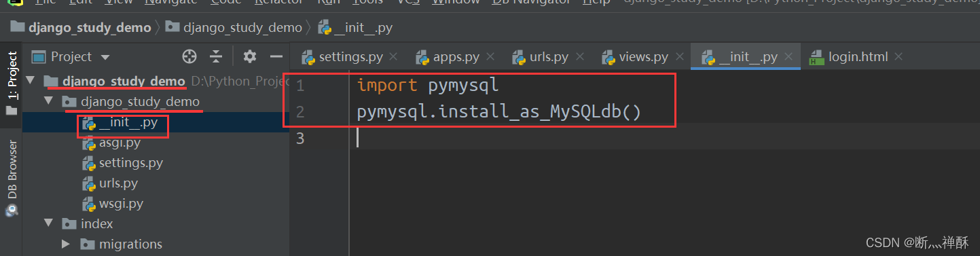Select settings.py in the project tree

(x=130, y=163)
